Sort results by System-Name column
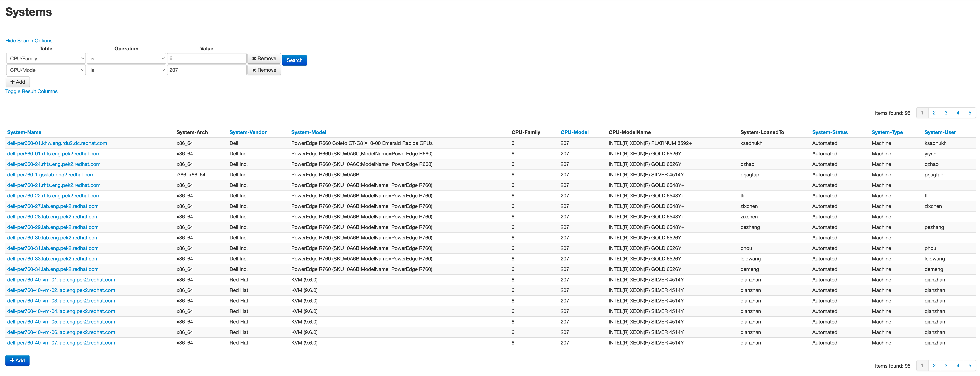This screenshot has height=376, width=980. coord(24,132)
